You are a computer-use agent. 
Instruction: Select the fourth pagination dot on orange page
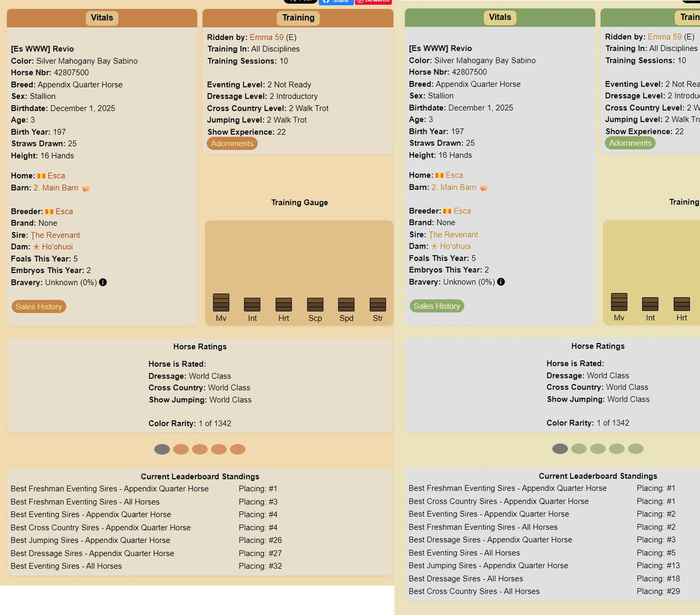point(219,449)
